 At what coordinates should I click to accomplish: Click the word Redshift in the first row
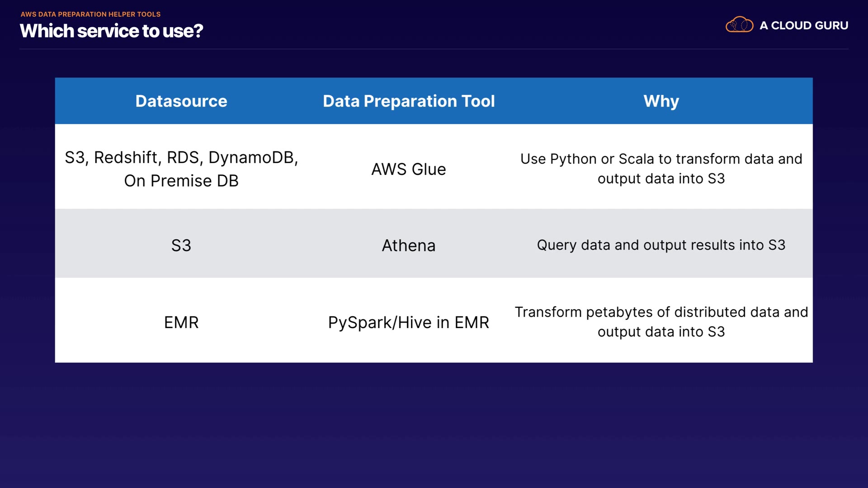126,158
